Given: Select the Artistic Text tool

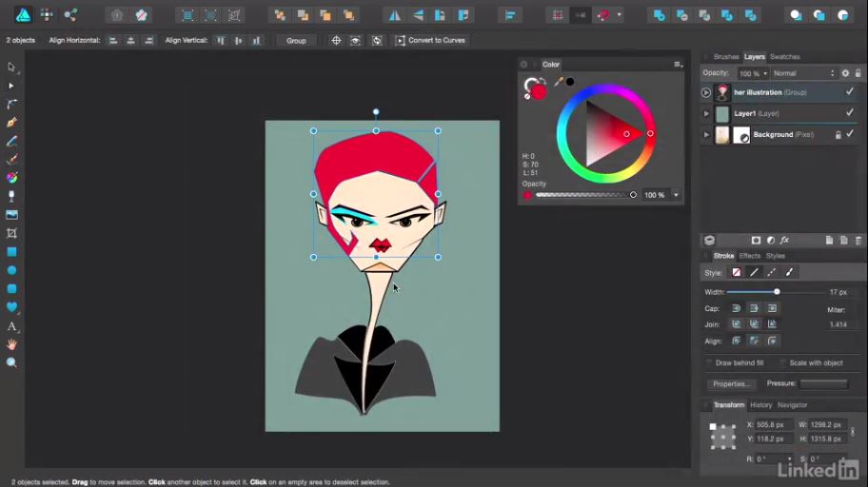Looking at the screenshot, I should click(11, 326).
